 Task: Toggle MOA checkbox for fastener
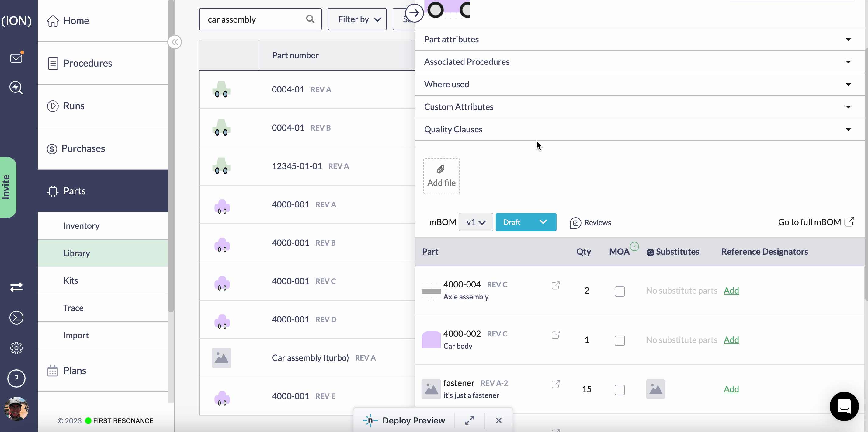tap(619, 389)
